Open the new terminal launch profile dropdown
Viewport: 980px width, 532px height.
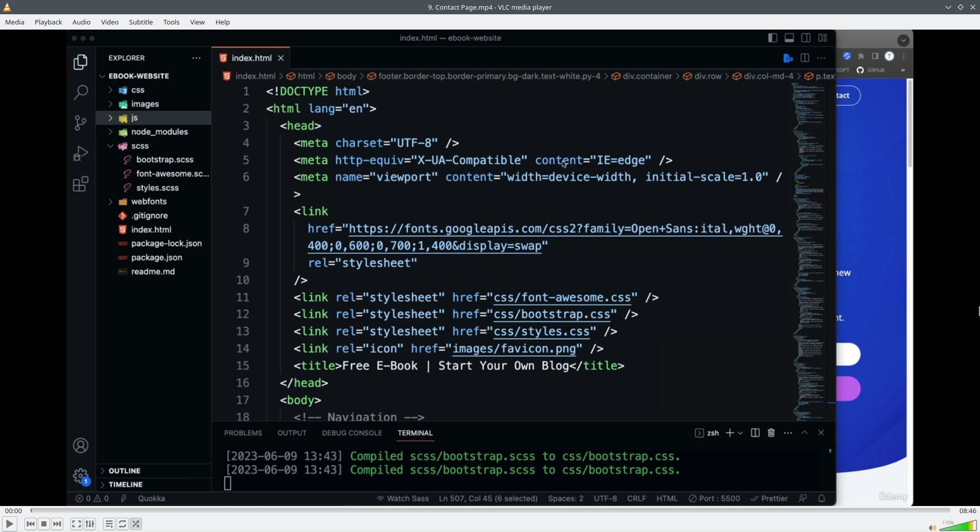(x=741, y=433)
